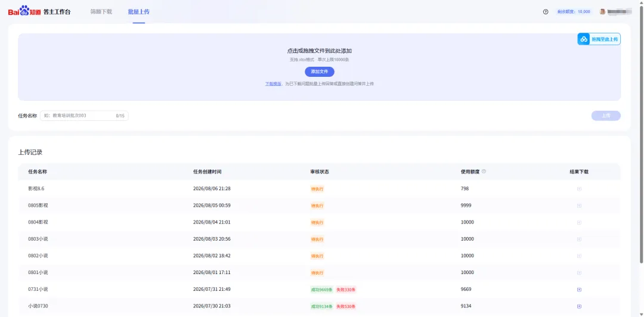Focus the 任务名称 input field

pyautogui.click(x=84, y=116)
